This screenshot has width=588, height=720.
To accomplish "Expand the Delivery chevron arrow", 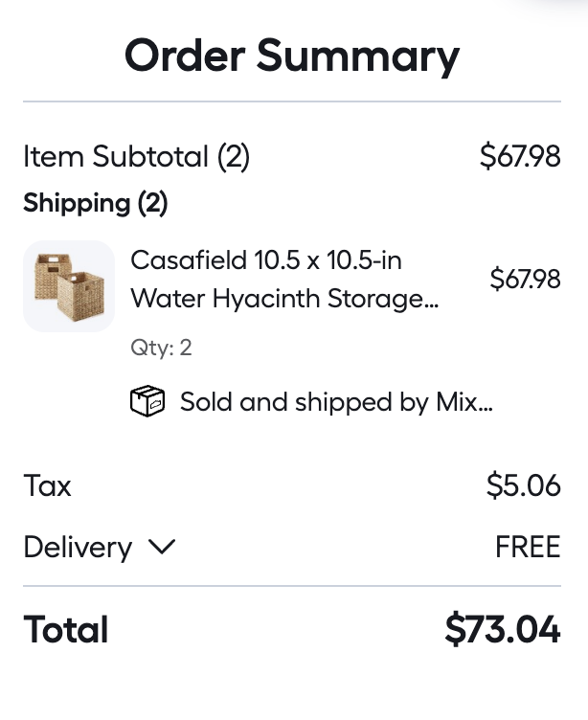I will (162, 547).
